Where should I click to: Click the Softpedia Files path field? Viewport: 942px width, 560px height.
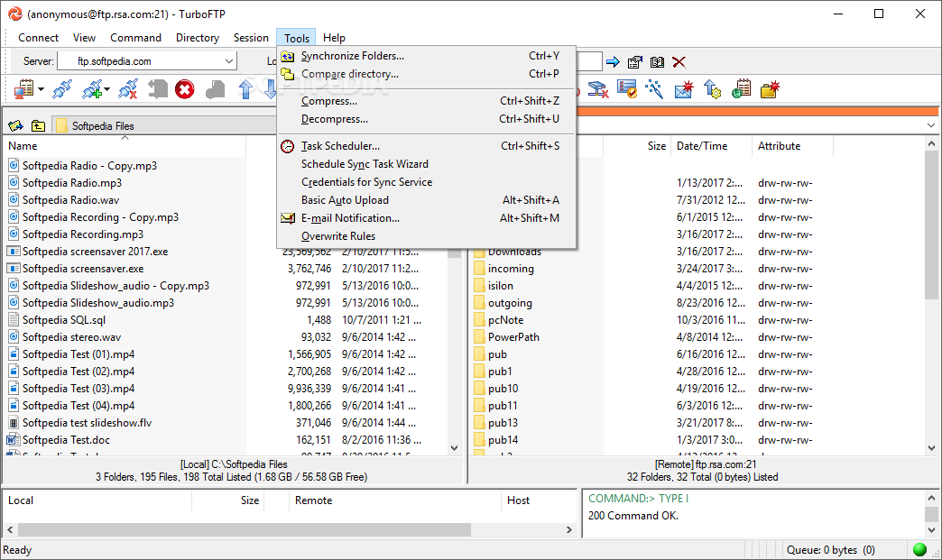(164, 125)
